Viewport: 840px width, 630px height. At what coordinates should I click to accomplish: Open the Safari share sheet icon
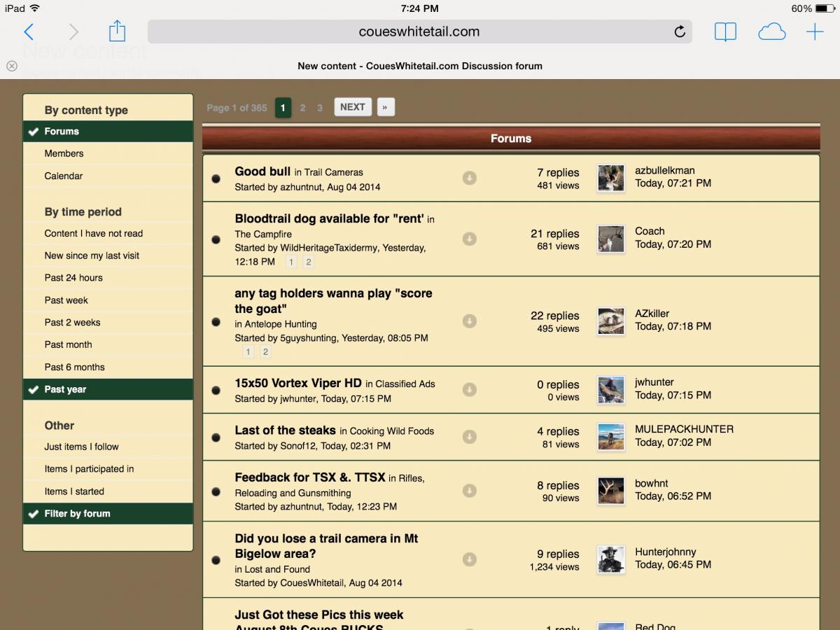(117, 31)
